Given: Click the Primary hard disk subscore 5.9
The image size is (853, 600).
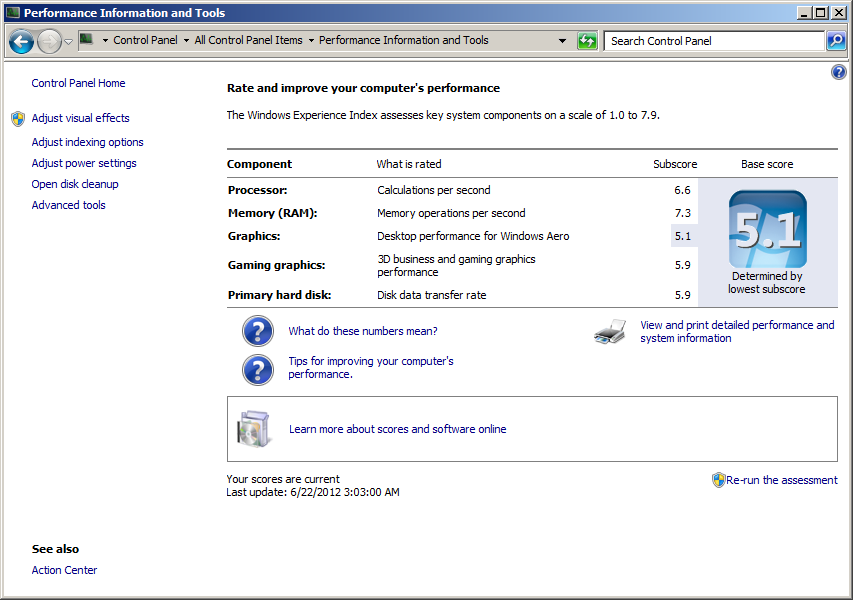Looking at the screenshot, I should pos(683,295).
